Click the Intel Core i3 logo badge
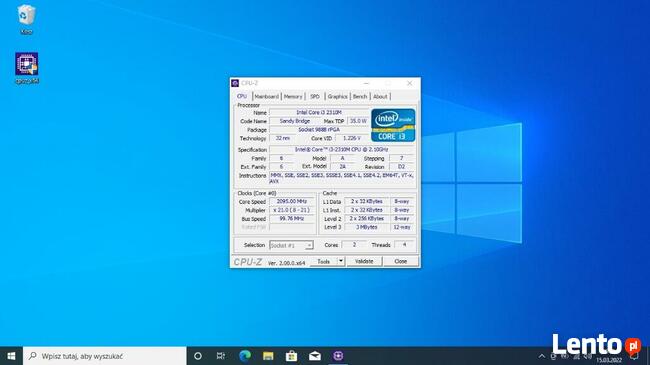Viewport: 650px width, 365px height. pyautogui.click(x=393, y=125)
